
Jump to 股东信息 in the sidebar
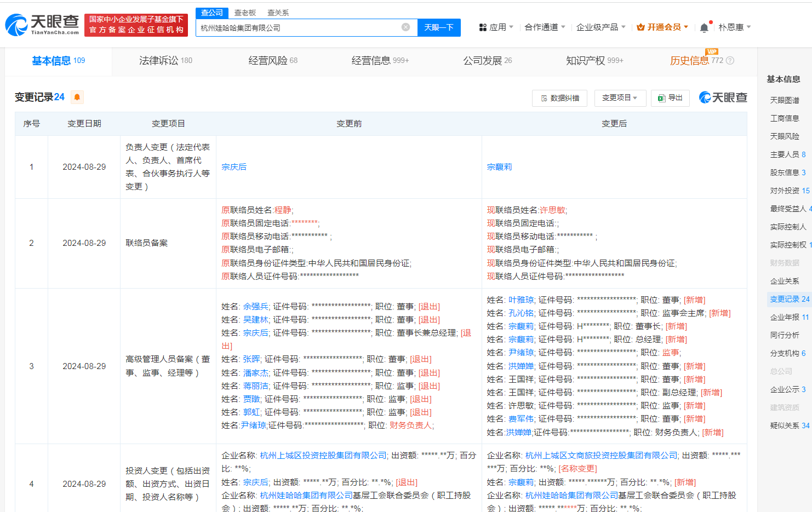(788, 172)
